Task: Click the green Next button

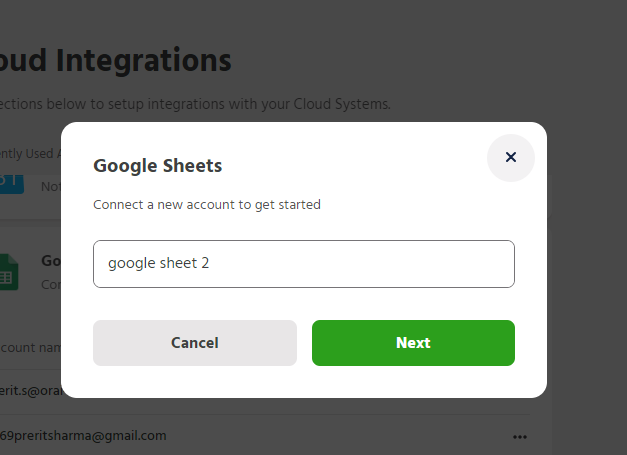Action: [413, 343]
